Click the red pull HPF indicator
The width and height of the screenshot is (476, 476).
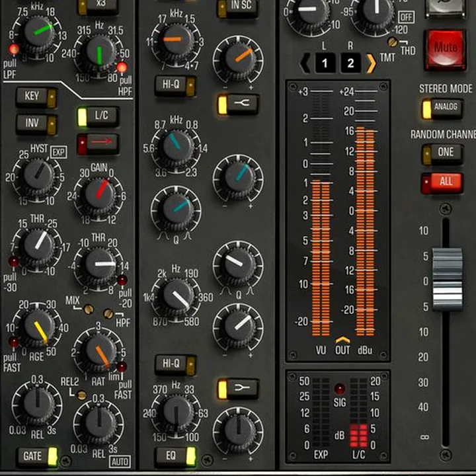[122, 67]
